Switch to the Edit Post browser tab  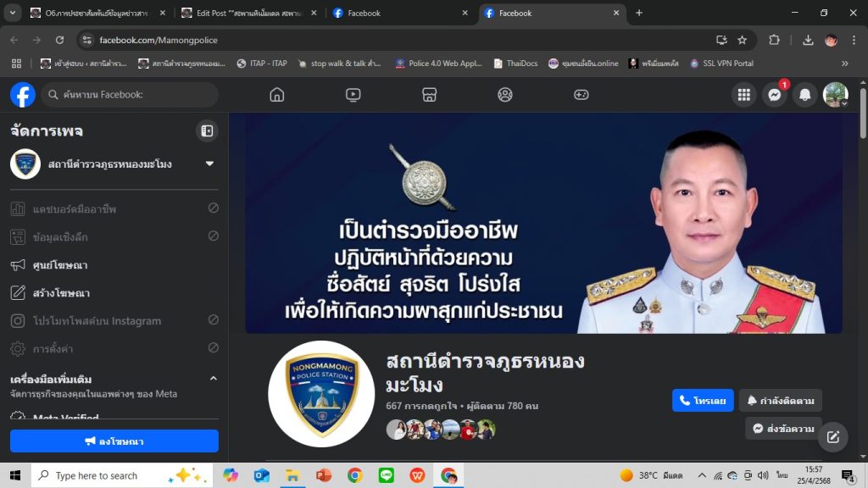(246, 13)
